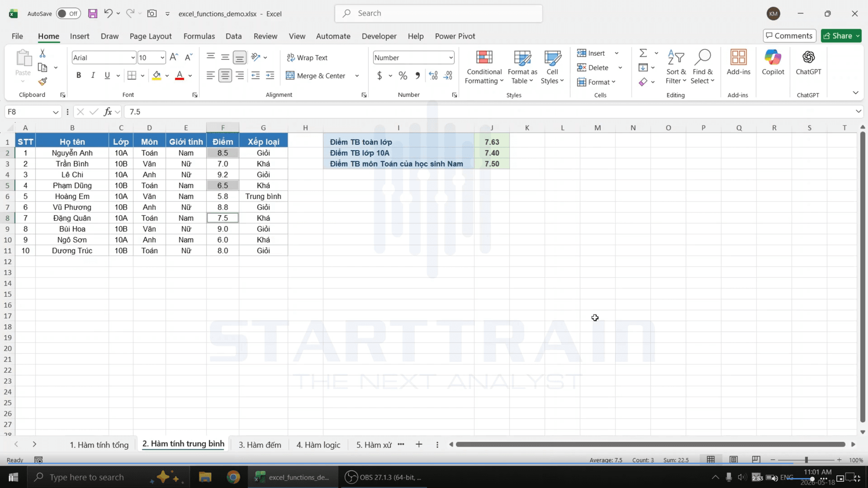Viewport: 868px width, 488px height.
Task: Click the Insert Function fx icon
Action: tap(108, 112)
